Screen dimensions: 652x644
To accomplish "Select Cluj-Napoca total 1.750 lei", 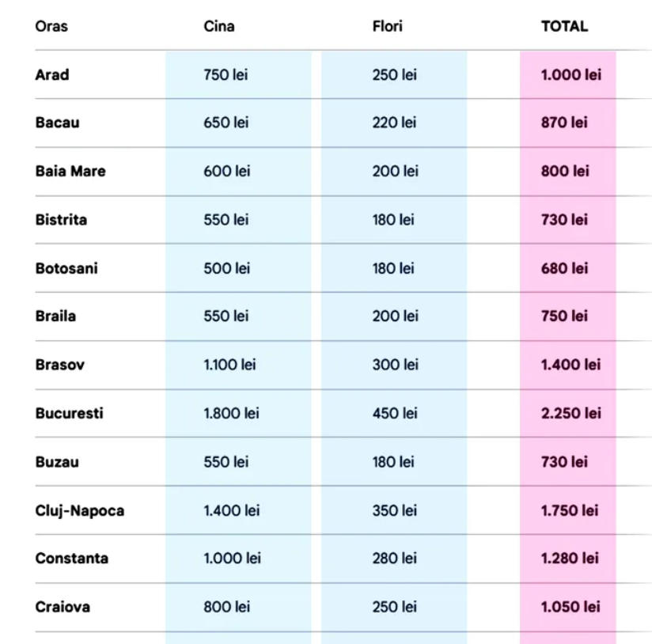I will [570, 510].
